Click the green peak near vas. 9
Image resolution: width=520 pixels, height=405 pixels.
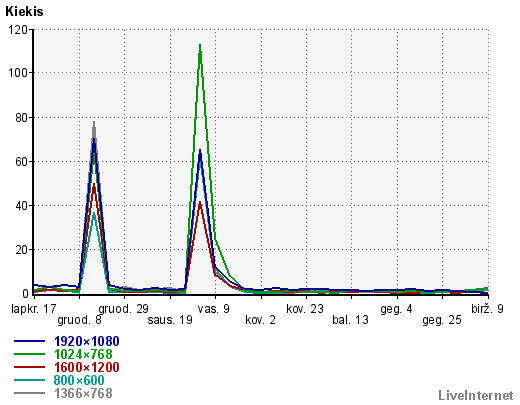pos(200,46)
